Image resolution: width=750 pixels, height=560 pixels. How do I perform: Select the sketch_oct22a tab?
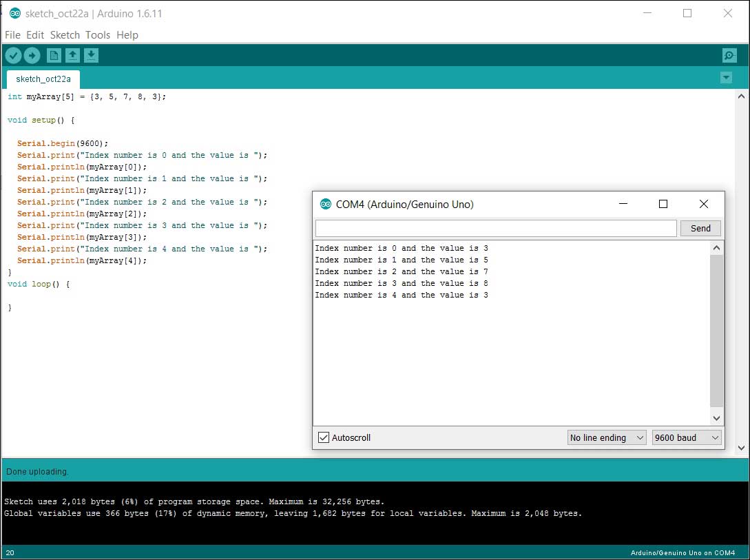tap(43, 79)
